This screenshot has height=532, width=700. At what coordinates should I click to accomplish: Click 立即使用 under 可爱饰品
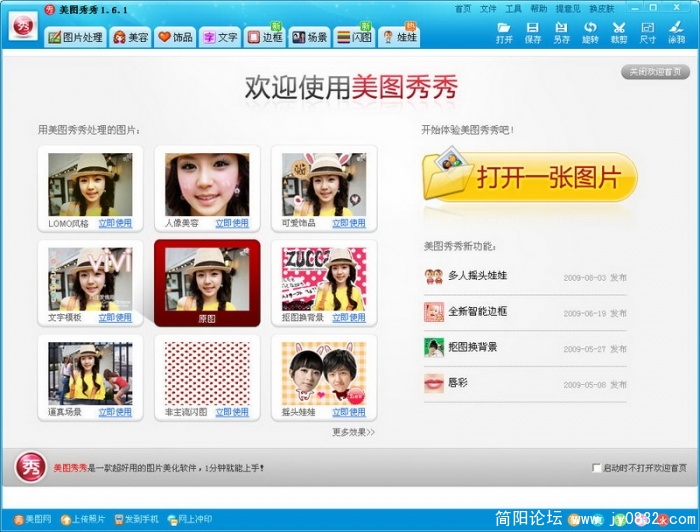pyautogui.click(x=349, y=223)
